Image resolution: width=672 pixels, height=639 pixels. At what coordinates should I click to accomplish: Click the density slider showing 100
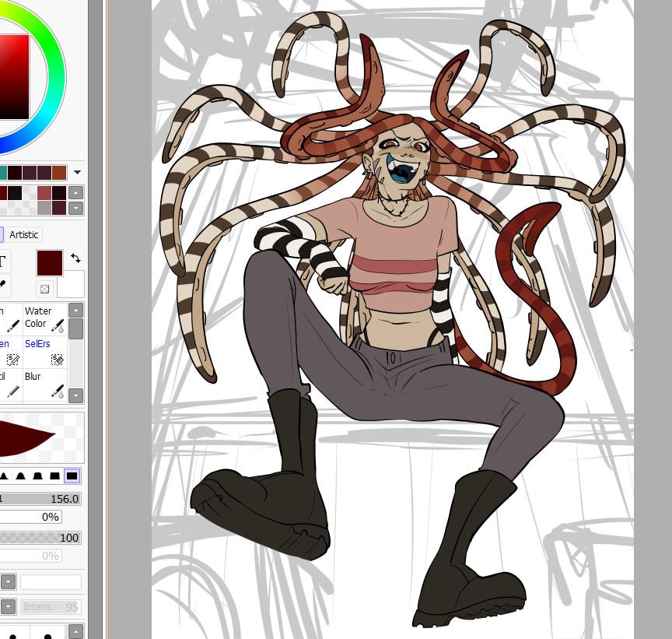[40, 538]
